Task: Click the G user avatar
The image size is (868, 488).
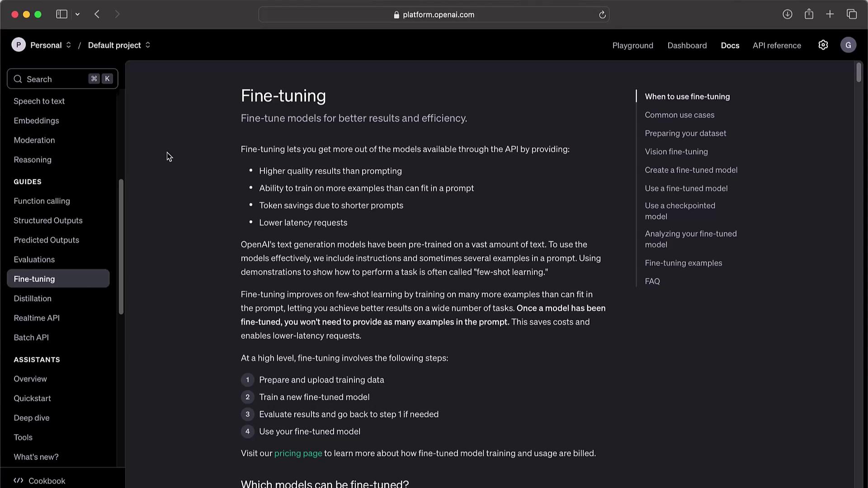Action: [848, 45]
